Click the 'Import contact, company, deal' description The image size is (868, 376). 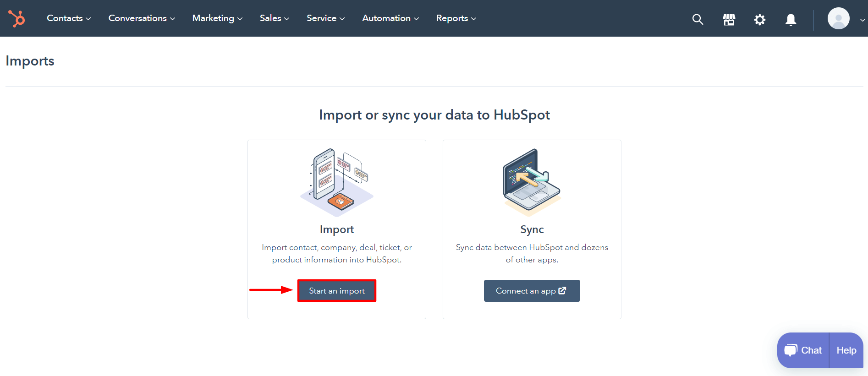(x=337, y=253)
